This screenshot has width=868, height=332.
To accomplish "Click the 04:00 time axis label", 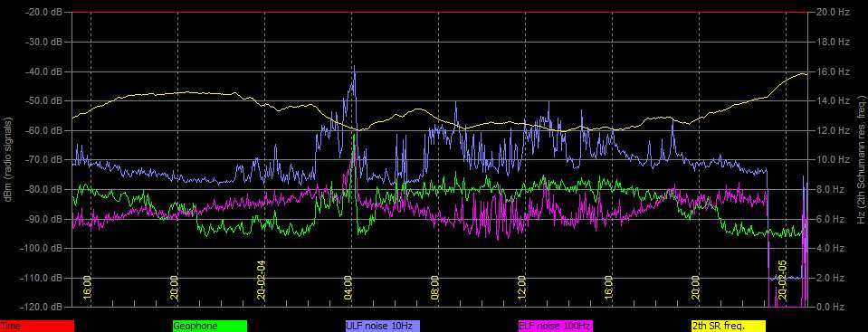I will pyautogui.click(x=348, y=287).
